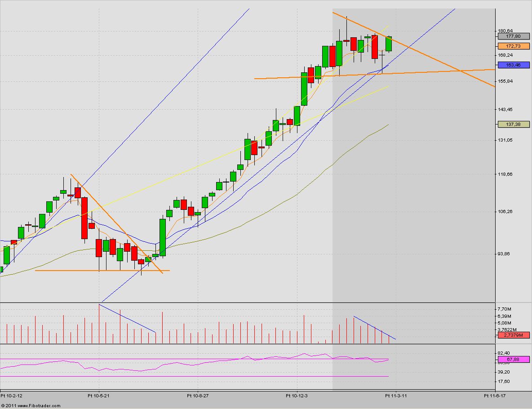Click the Pt 10-5-21 date label
This screenshot has height=409, width=532.
[x=99, y=396]
